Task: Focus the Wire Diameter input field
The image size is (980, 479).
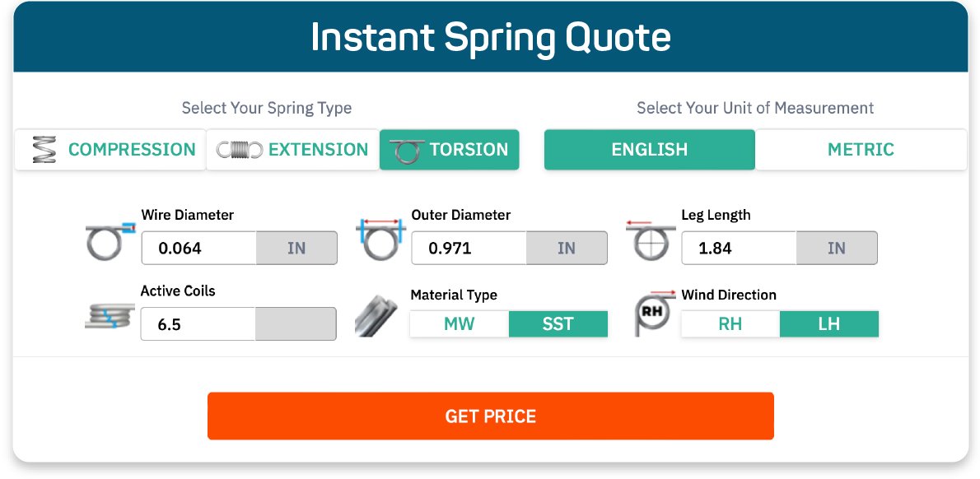Action: tap(199, 249)
